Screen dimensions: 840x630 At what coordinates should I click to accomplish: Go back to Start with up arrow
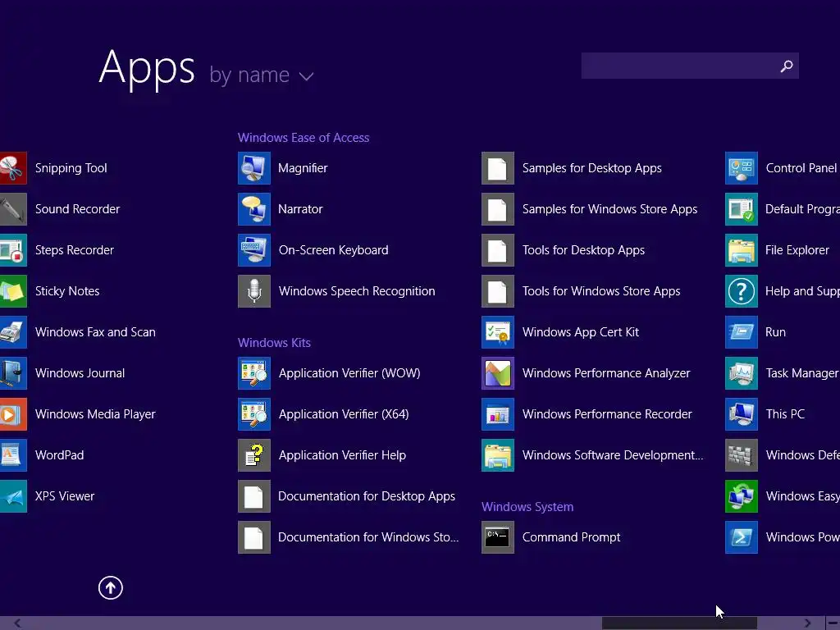(x=111, y=587)
